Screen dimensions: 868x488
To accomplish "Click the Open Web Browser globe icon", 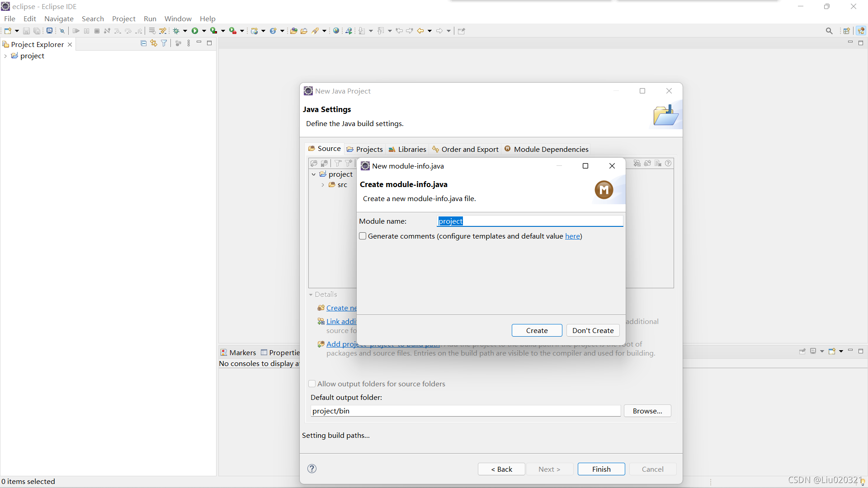I will (x=336, y=31).
